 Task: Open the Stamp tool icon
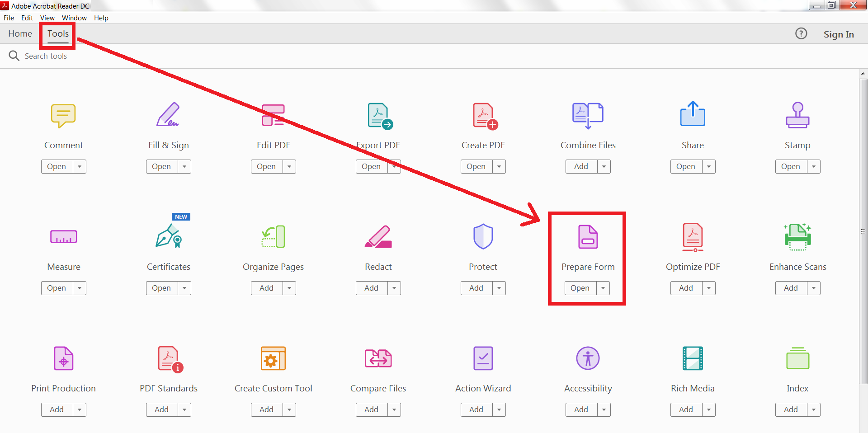pos(797,115)
